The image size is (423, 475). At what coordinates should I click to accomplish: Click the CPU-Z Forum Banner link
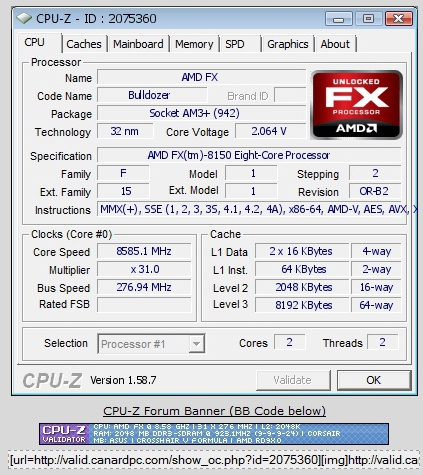pyautogui.click(x=214, y=411)
